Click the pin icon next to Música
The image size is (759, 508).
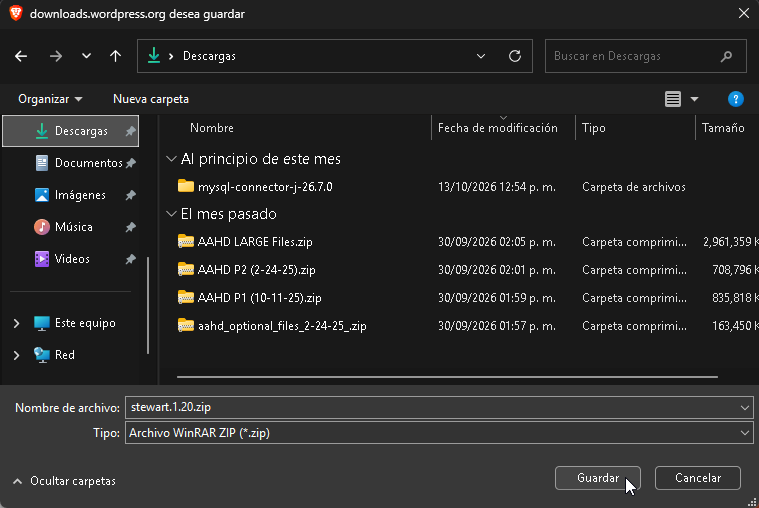point(130,227)
